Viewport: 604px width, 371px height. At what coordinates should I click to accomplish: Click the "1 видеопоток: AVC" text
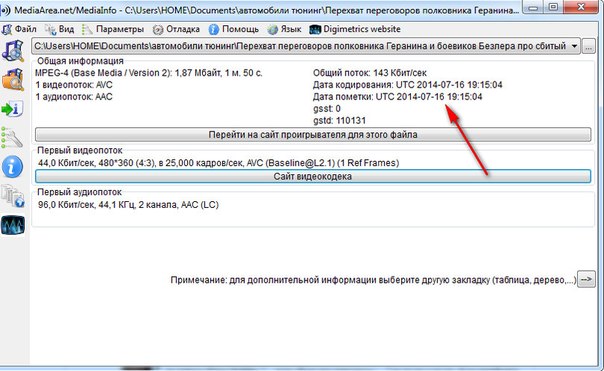coord(74,85)
